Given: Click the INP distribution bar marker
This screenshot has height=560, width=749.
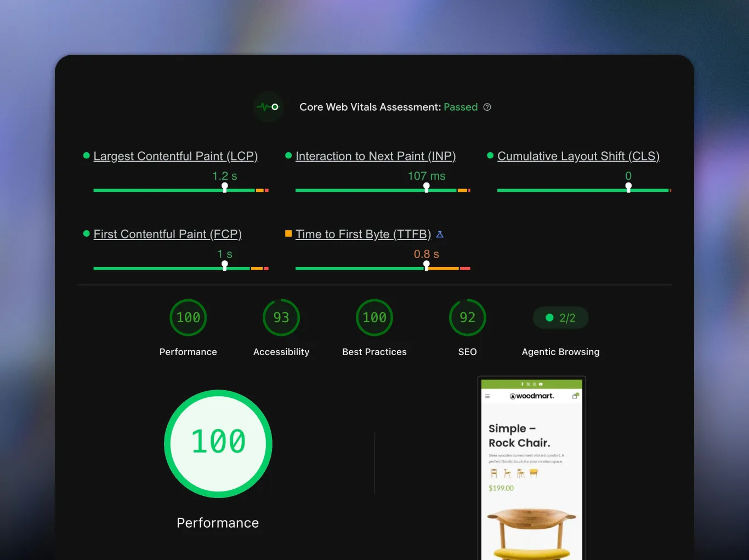Looking at the screenshot, I should pyautogui.click(x=427, y=187).
